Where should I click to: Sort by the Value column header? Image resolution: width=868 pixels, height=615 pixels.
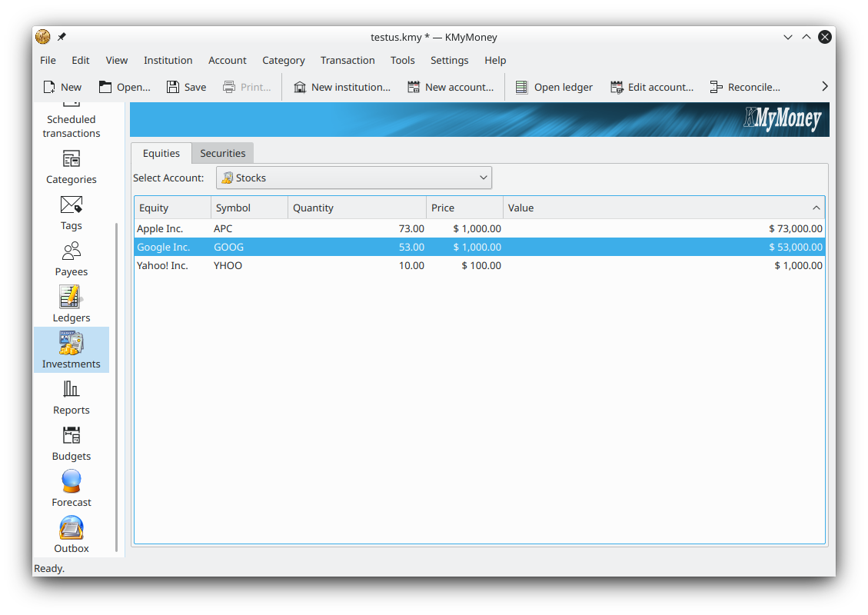664,208
